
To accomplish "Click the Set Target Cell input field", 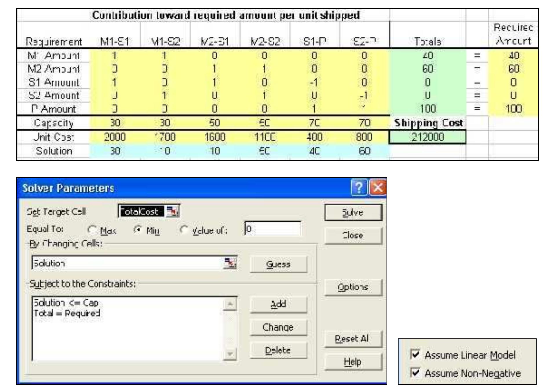I will click(x=149, y=211).
